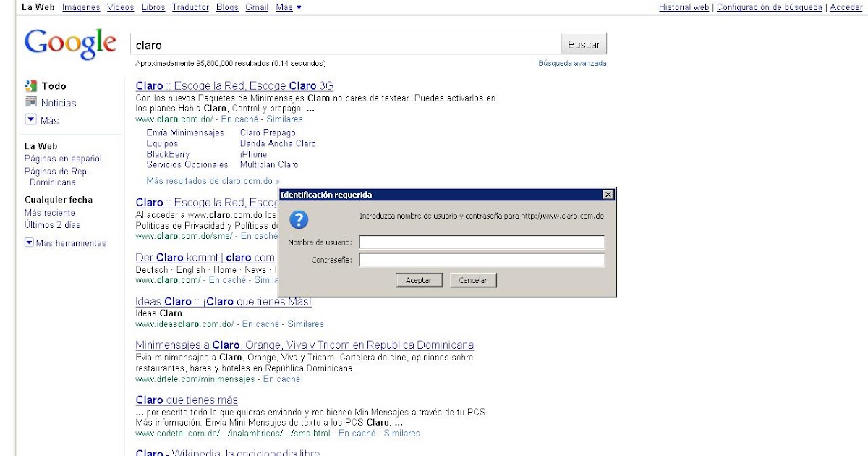Viewport: 868px width, 456px height.
Task: Click the Contraseña field
Action: coord(482,259)
